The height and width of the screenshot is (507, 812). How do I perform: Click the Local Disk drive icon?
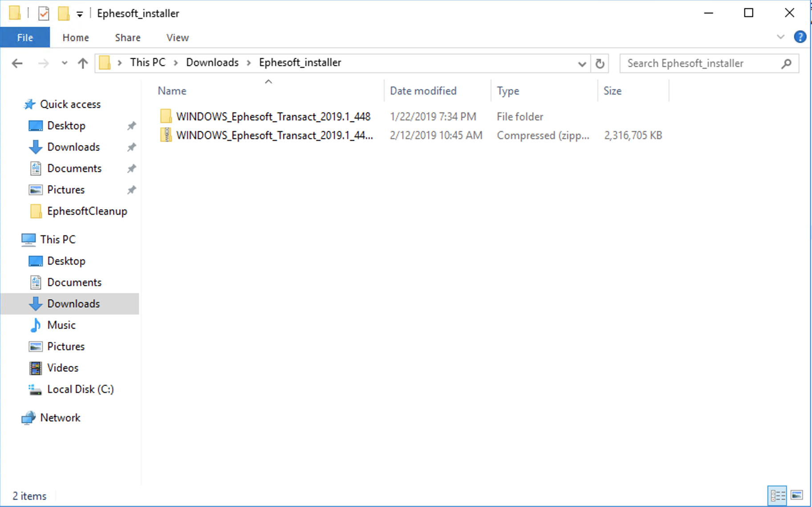(x=35, y=390)
